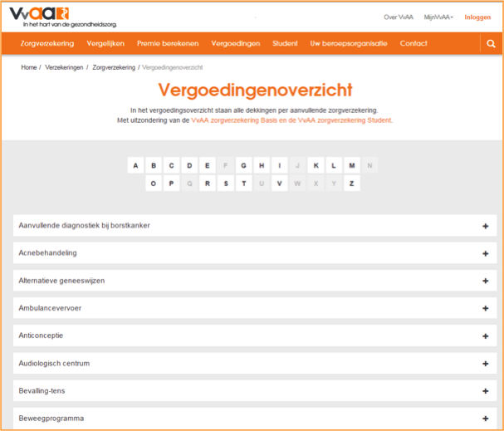Open the Contact menu item
The width and height of the screenshot is (504, 431).
[x=413, y=43]
